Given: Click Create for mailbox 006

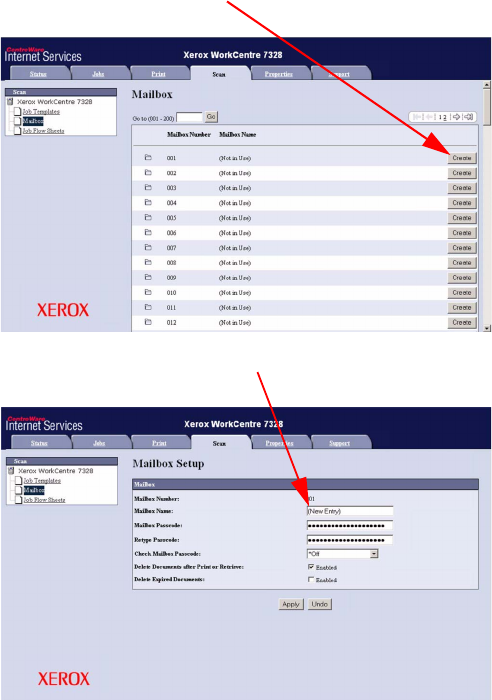Looking at the screenshot, I should pos(462,233).
